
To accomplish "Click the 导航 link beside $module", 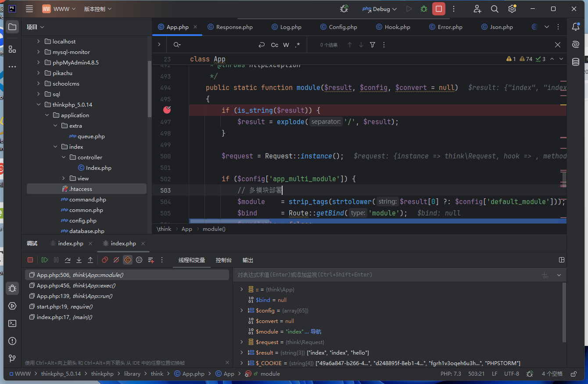I will (316, 331).
